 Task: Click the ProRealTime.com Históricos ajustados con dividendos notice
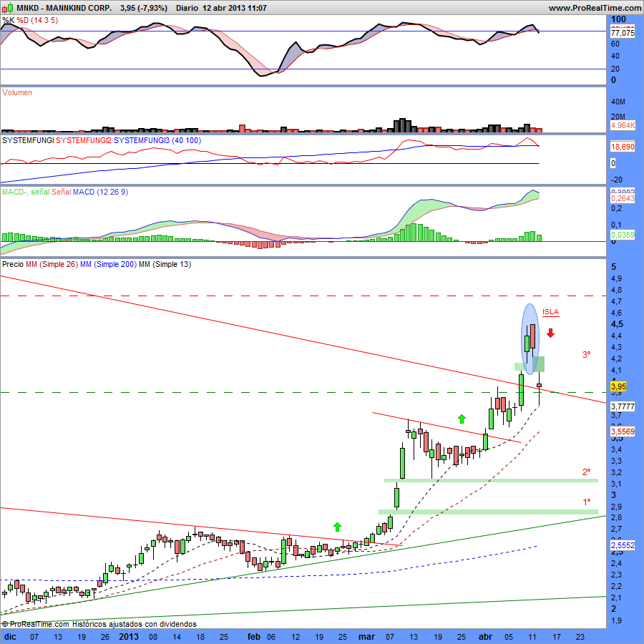[x=99, y=624]
